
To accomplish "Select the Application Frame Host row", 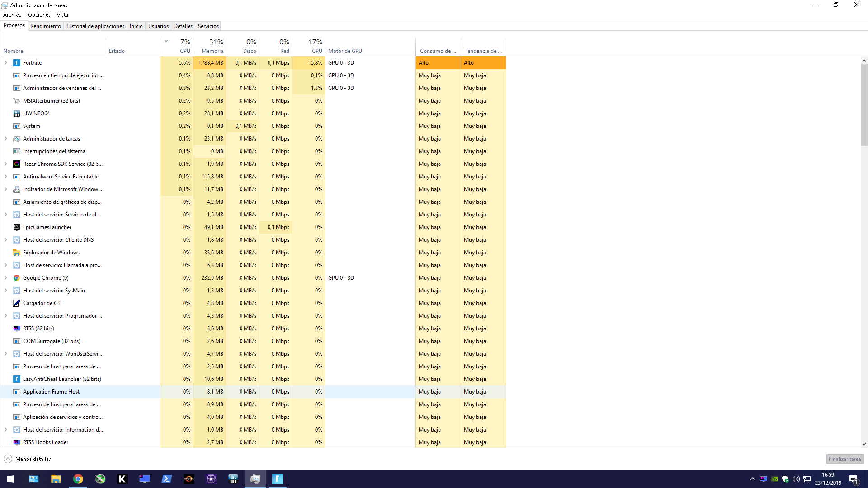I will [x=253, y=392].
